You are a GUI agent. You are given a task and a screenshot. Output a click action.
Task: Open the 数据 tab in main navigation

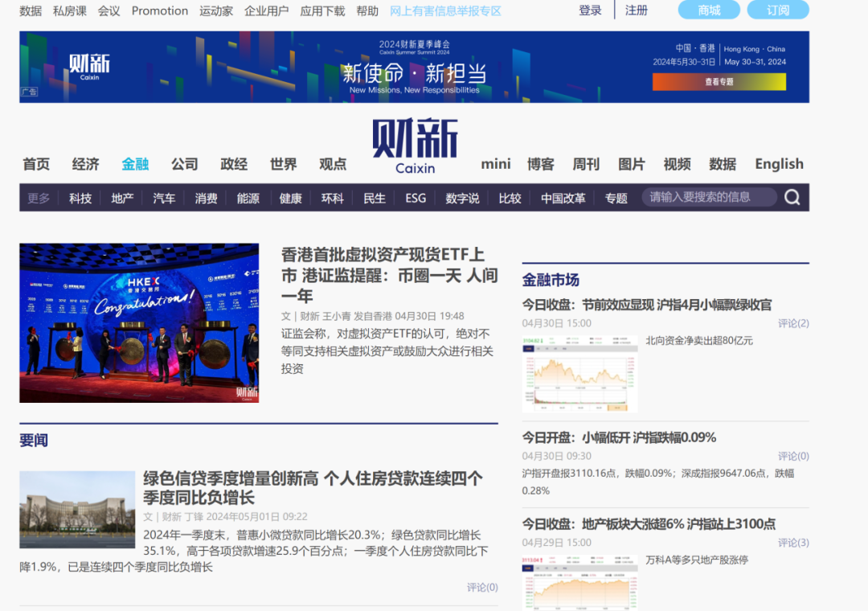click(x=723, y=164)
